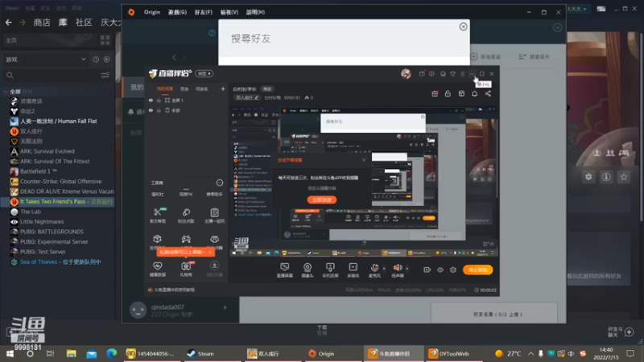Viewport: 644px width, 362px height.
Task: Open the skin icon in live companion title bar
Action: click(x=452, y=74)
